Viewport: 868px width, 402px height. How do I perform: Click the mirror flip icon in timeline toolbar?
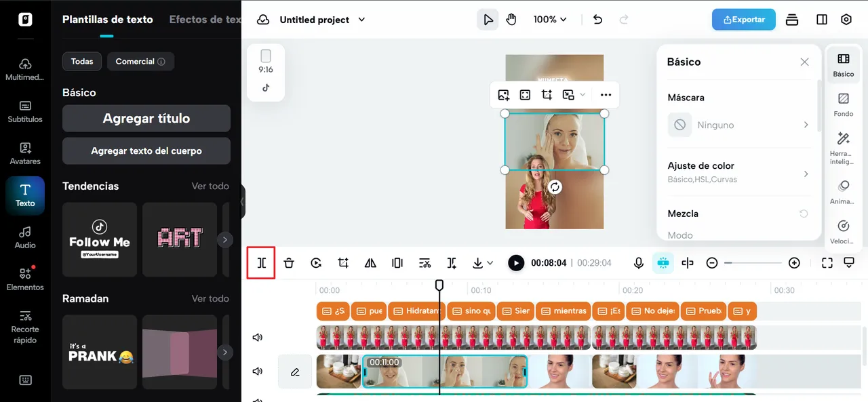pyautogui.click(x=370, y=263)
